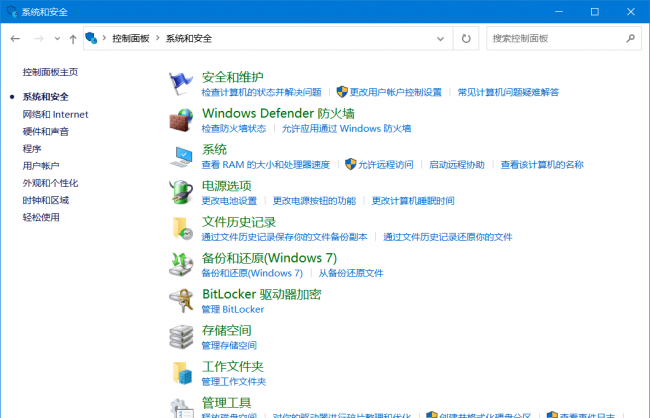Viewport: 650px width, 418px height.
Task: Open the 电源选项 battery icon
Action: coord(181,192)
